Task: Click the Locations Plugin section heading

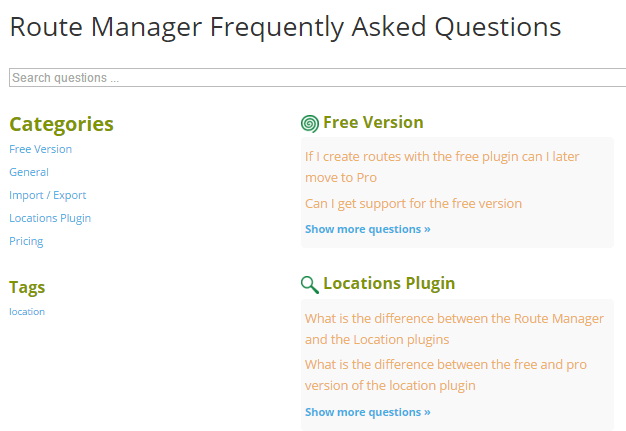Action: pos(389,283)
